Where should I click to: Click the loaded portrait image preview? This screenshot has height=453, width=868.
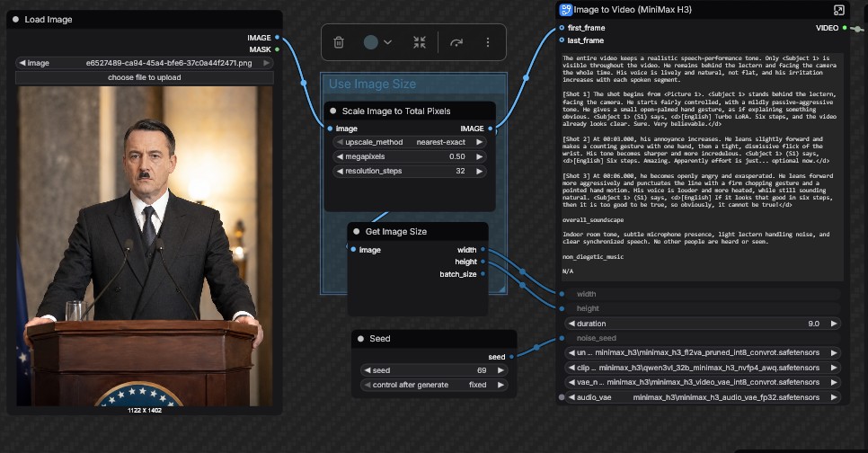(x=145, y=246)
